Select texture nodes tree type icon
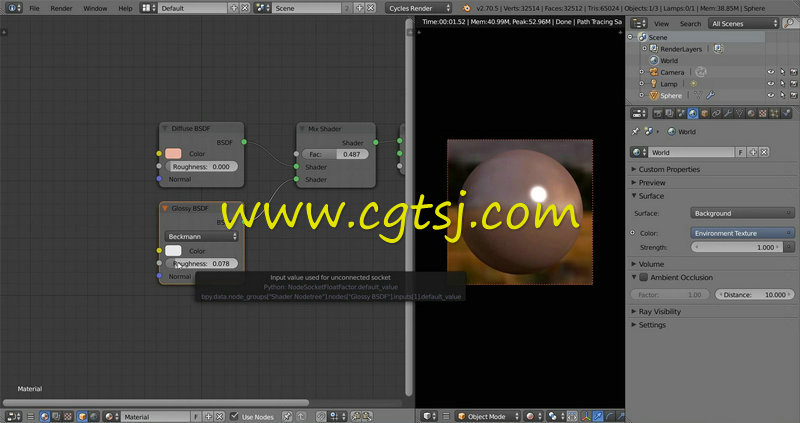Image resolution: width=800 pixels, height=423 pixels. pyautogui.click(x=68, y=416)
